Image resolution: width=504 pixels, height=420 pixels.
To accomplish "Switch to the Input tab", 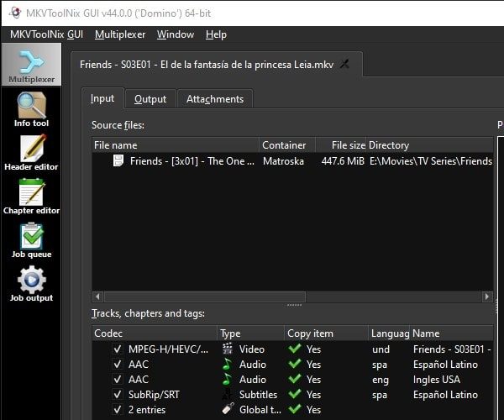I will click(x=102, y=98).
